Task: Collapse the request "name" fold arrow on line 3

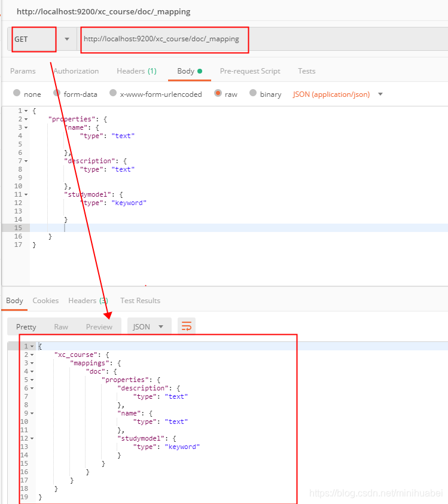Action: 26,127
